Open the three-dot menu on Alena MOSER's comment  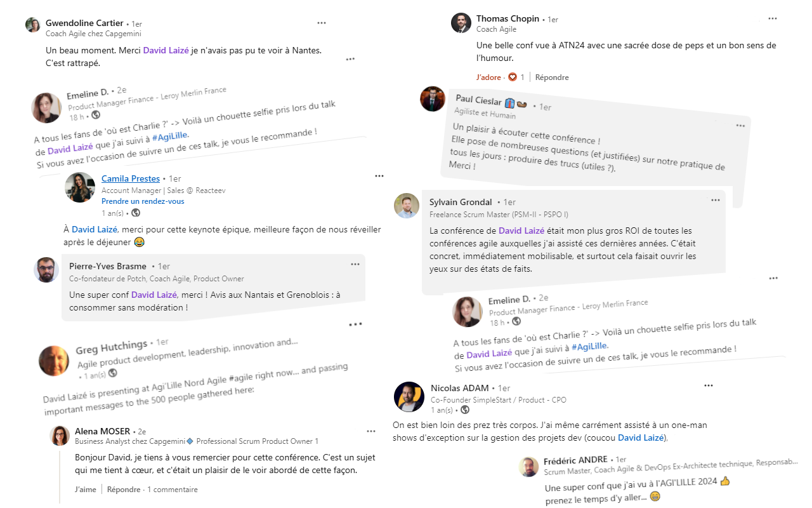point(370,431)
